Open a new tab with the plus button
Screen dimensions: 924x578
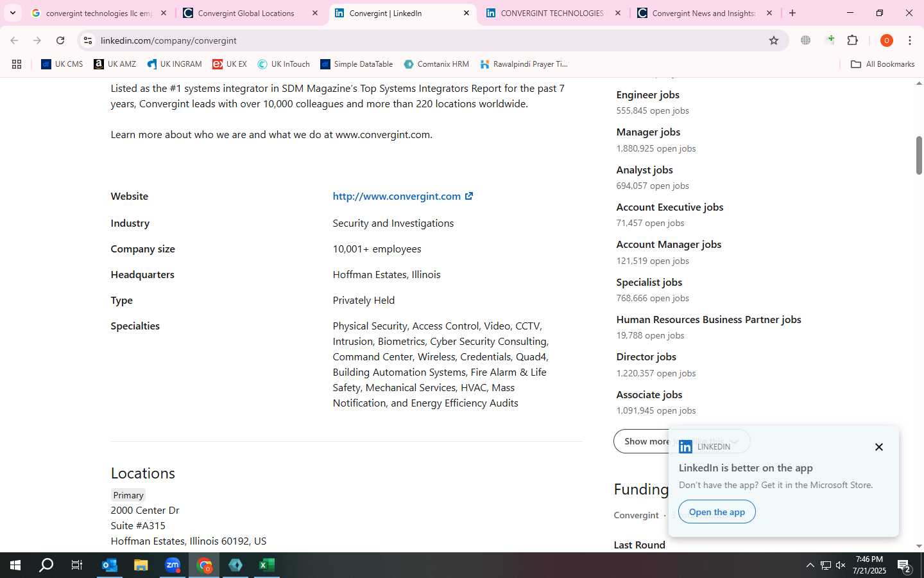792,13
